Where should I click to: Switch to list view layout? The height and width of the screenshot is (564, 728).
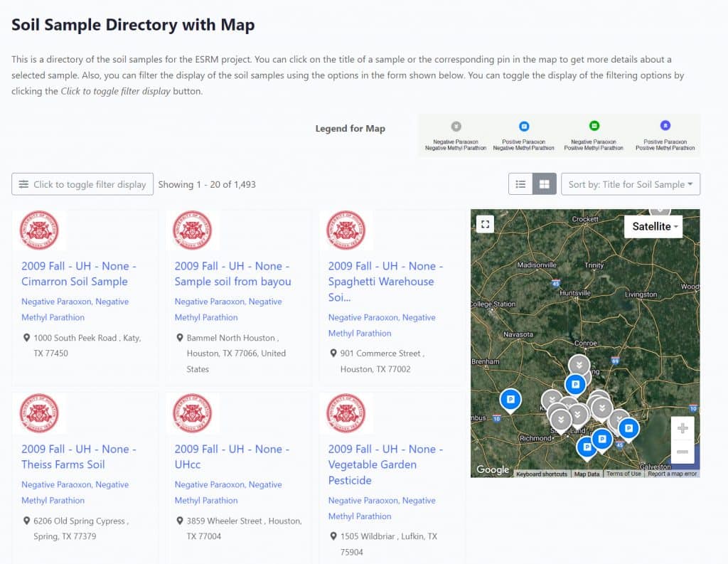pos(520,184)
